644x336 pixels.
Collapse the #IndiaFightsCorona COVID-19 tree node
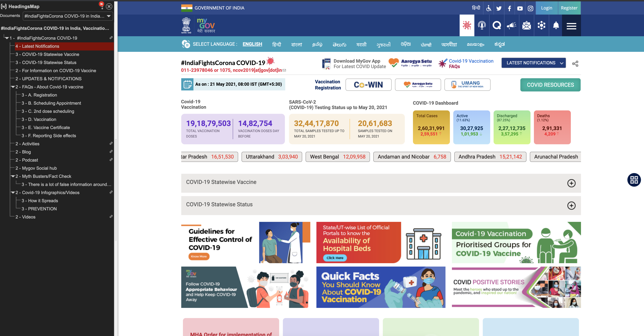[7, 38]
